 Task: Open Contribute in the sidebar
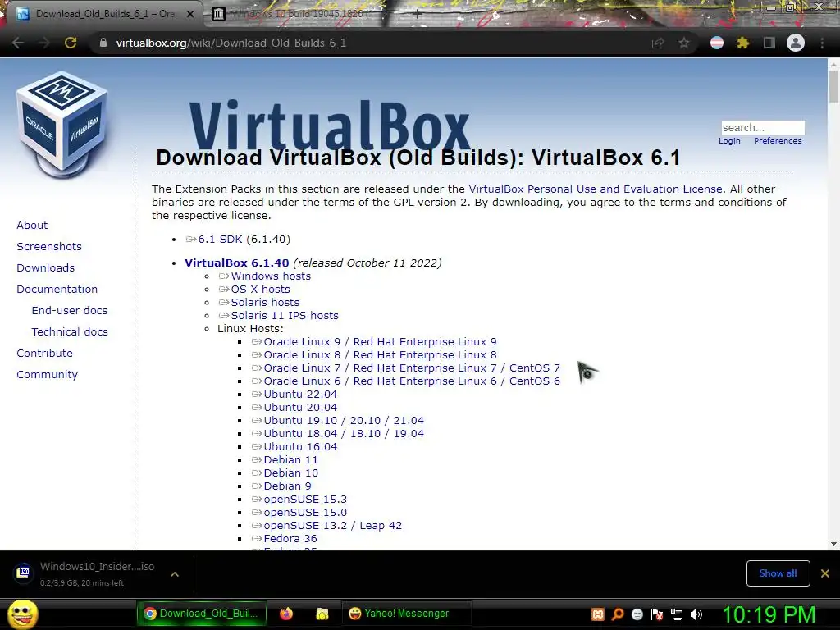[44, 354]
